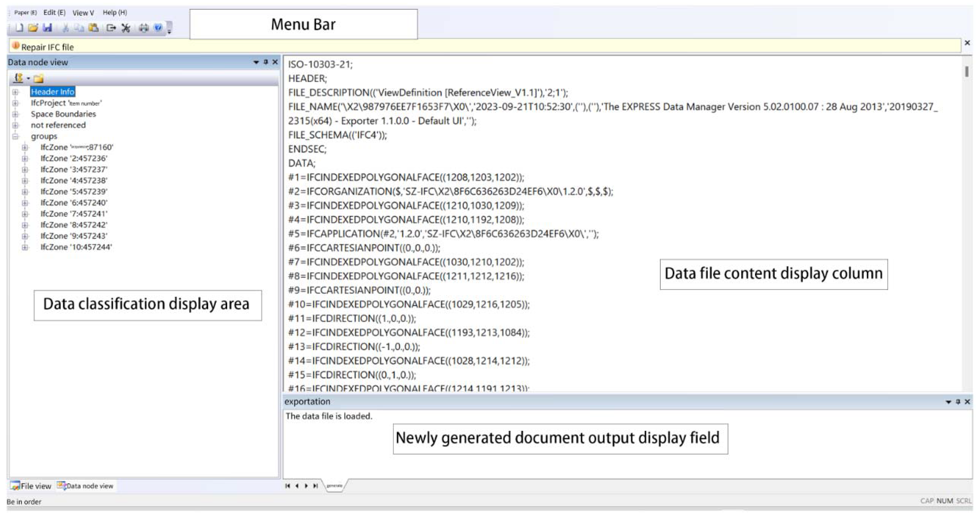Click the Repair IFC file notification

47,47
